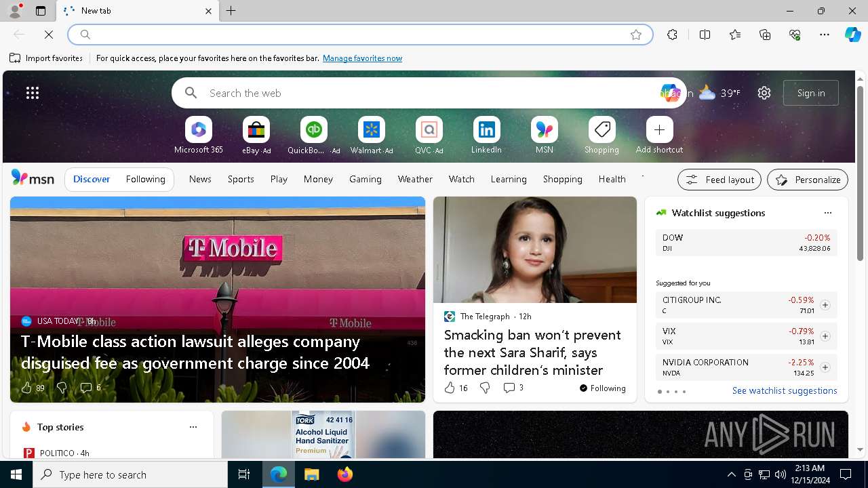Open Favorites hub in toolbar
868x488 pixels.
click(735, 35)
